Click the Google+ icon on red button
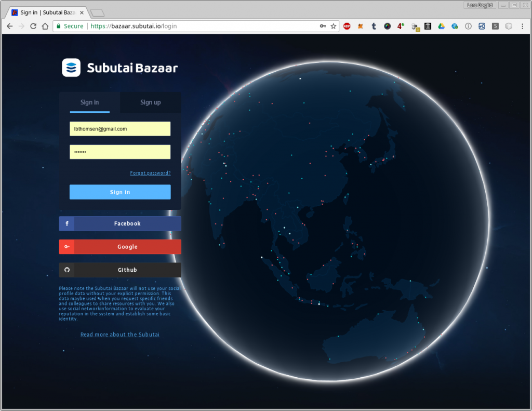This screenshot has width=532, height=411. (67, 247)
